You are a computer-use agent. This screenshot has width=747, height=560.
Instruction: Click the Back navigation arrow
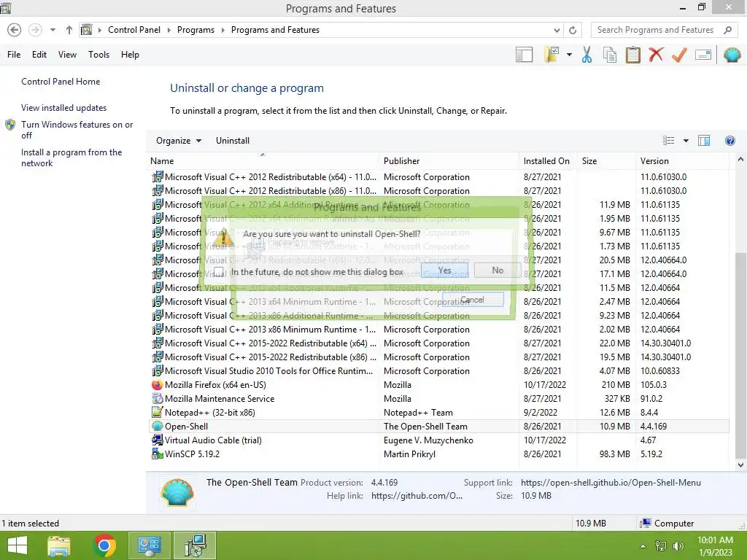click(x=15, y=30)
